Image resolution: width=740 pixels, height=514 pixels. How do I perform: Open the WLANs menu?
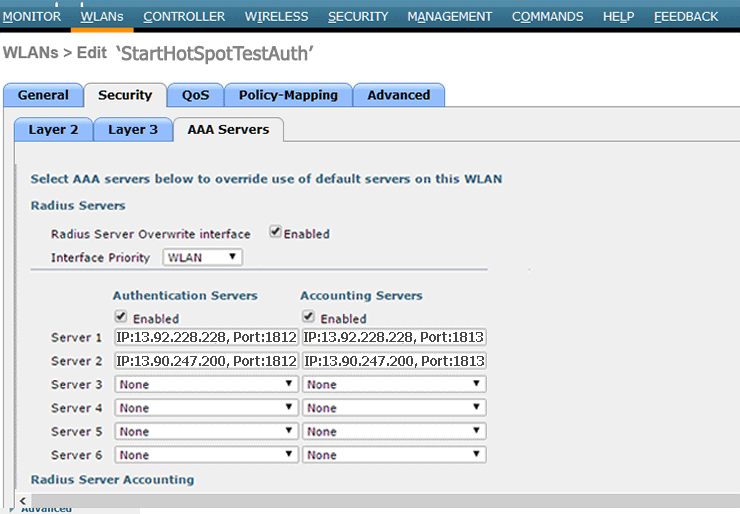101,16
